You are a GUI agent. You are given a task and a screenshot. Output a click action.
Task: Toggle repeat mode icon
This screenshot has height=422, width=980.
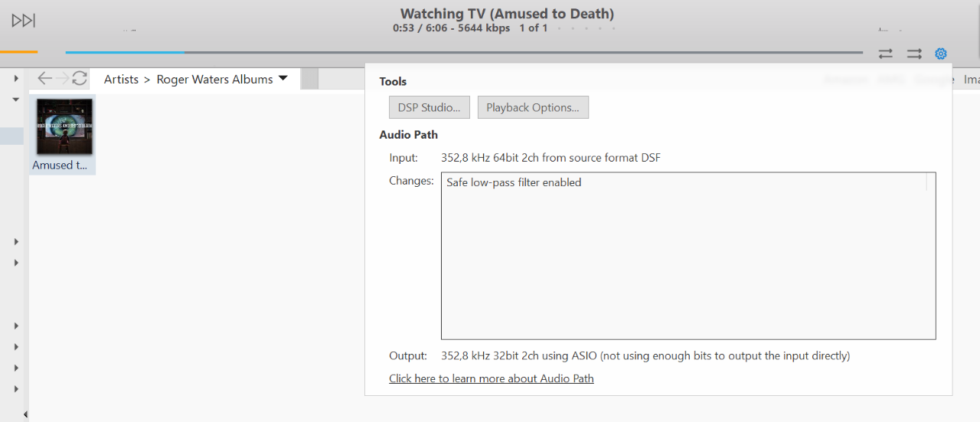pyautogui.click(x=886, y=54)
